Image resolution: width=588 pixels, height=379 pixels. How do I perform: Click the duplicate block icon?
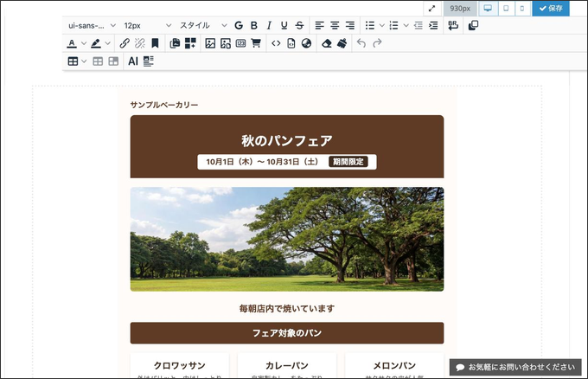473,25
